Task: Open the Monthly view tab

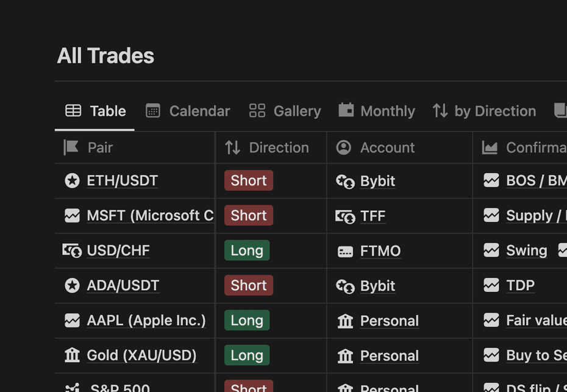Action: [x=376, y=111]
